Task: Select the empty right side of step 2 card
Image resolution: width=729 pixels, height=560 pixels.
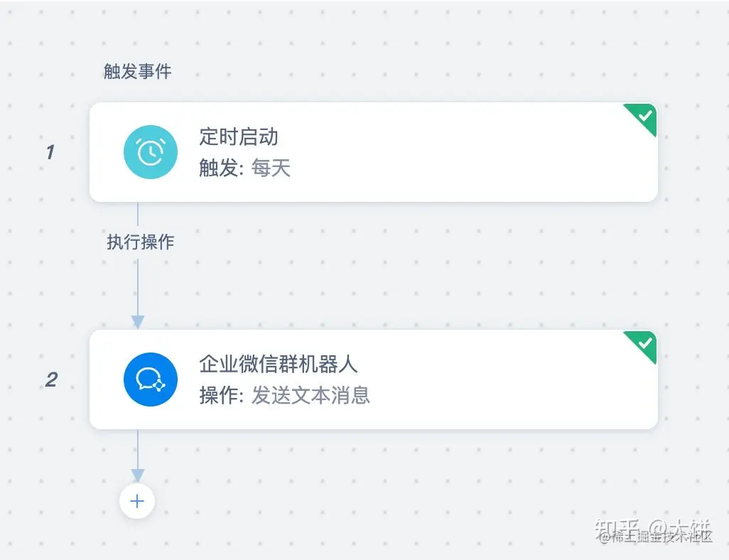Action: point(497,380)
